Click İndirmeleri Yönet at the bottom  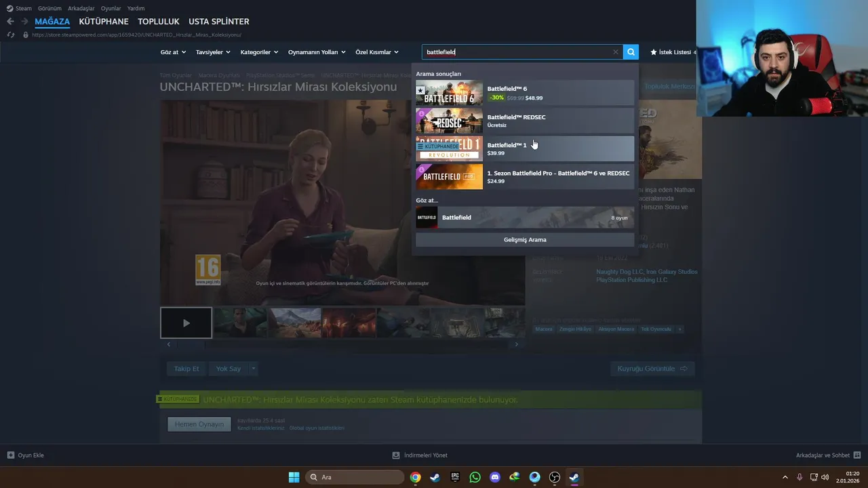pos(420,455)
